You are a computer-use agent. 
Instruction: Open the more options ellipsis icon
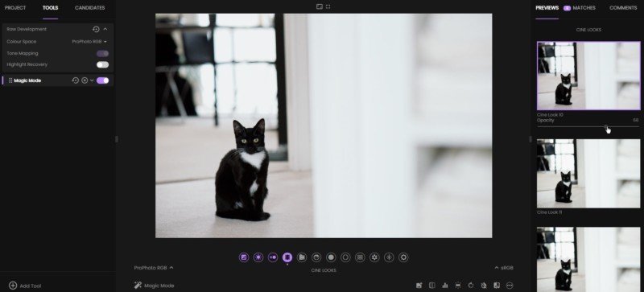pos(510,286)
